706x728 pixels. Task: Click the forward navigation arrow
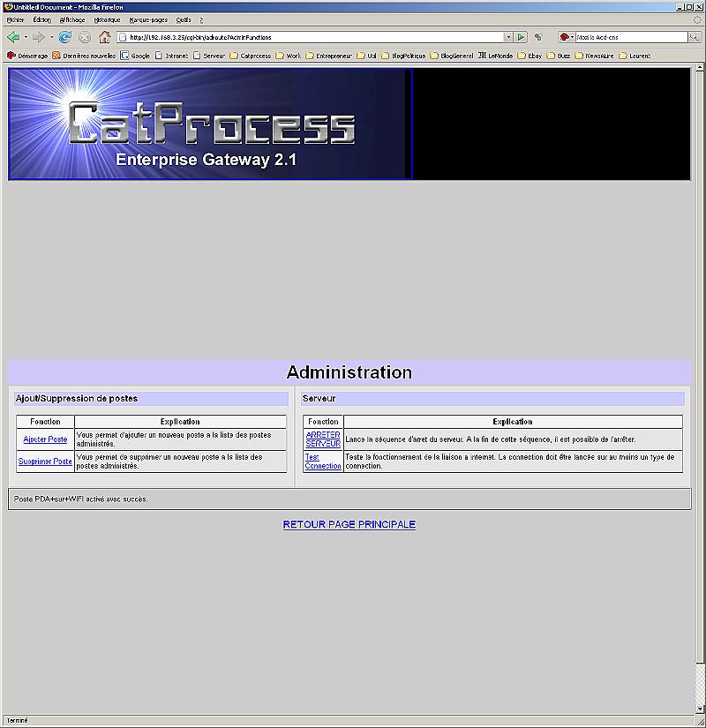tap(39, 37)
